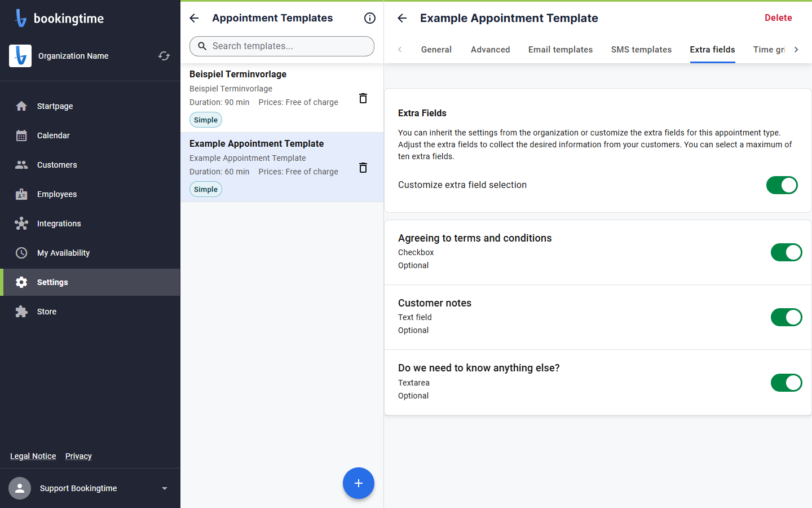Viewport: 812px width, 508px height.
Task: Click the 'Simple' tag under Beispiel Terminvorlage
Action: click(x=206, y=120)
